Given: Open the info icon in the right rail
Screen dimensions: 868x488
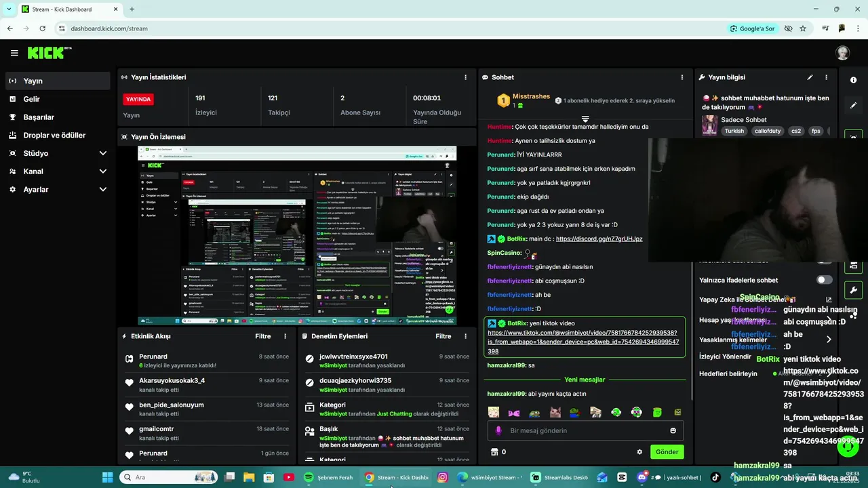Looking at the screenshot, I should (x=853, y=80).
